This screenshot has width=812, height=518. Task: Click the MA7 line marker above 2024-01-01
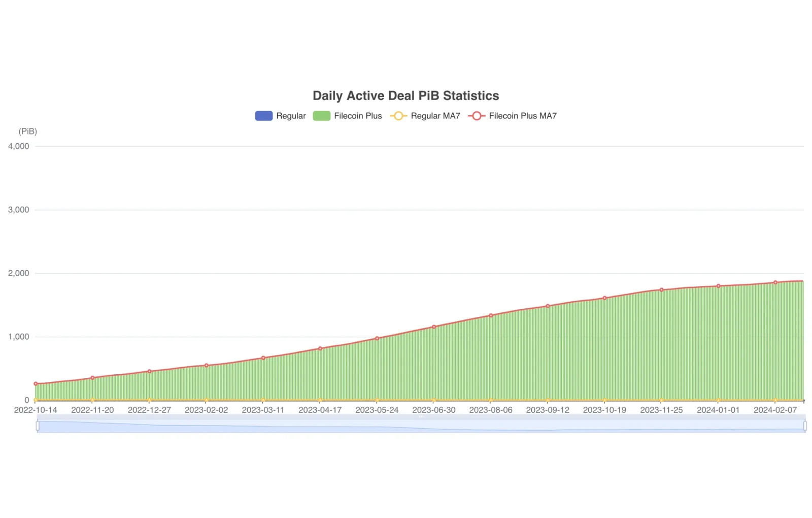[718, 286]
